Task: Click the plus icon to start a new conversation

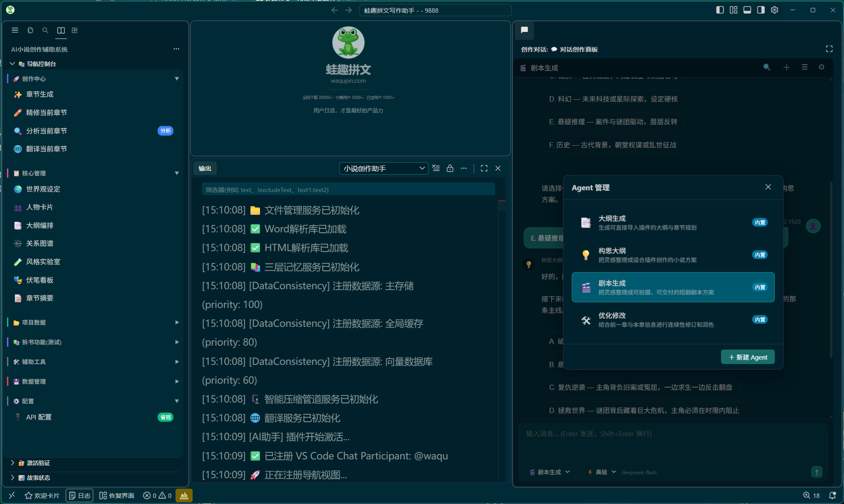Action: click(787, 67)
